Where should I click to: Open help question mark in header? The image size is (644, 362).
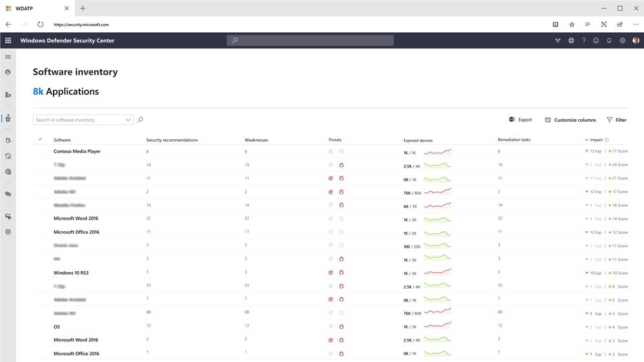click(583, 40)
